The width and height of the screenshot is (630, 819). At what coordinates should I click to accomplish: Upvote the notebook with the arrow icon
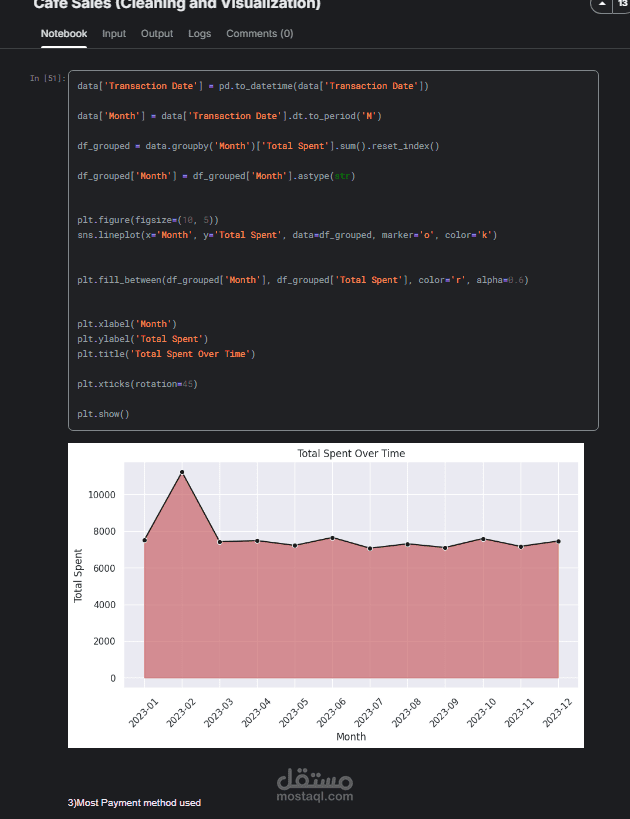click(602, 4)
